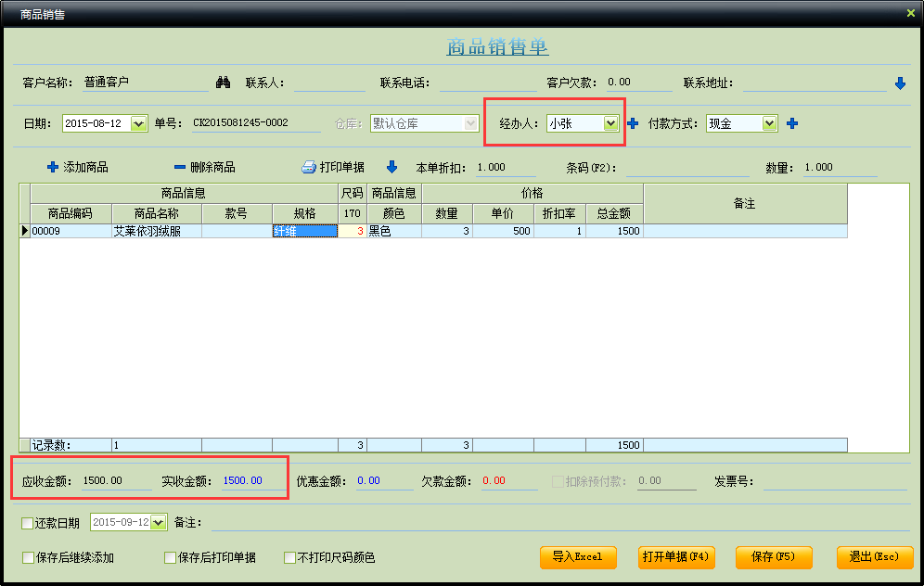Click the 本单折扣 input field
This screenshot has height=586, width=924.
506,168
